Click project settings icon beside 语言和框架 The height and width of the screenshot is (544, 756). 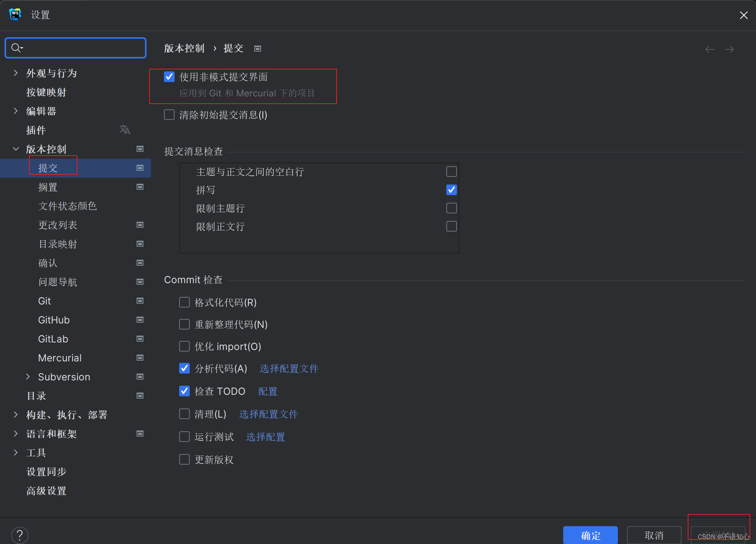tap(140, 434)
